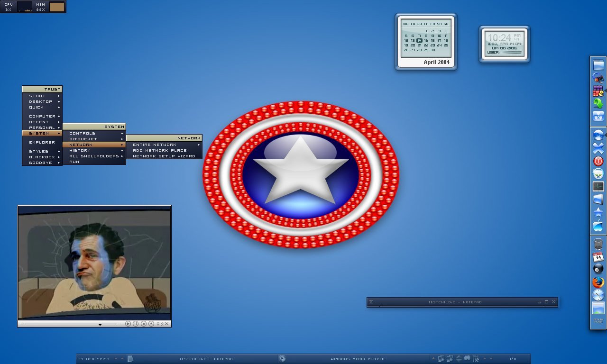Click the April 2004 calendar label
Viewport: 607px width, 364px height.
[436, 62]
